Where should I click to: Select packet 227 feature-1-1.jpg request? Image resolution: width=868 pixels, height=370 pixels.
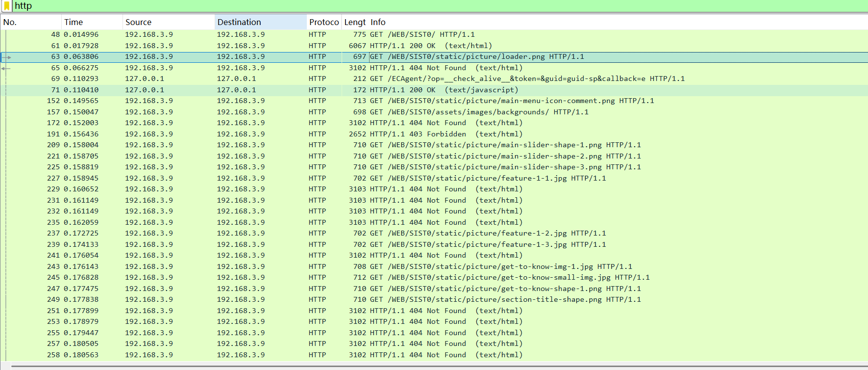[434, 178]
